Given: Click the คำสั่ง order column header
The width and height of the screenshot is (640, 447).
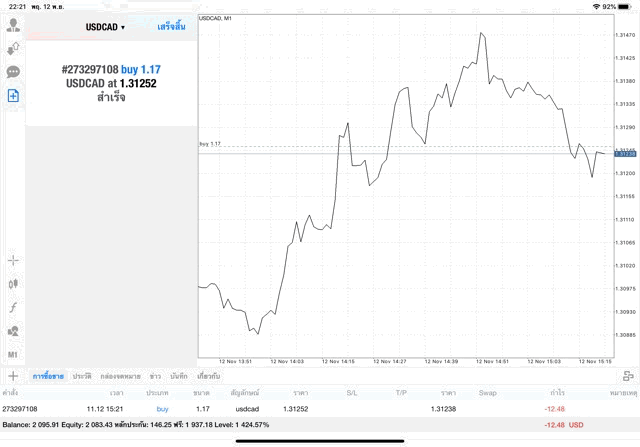Looking at the screenshot, I should tap(10, 393).
